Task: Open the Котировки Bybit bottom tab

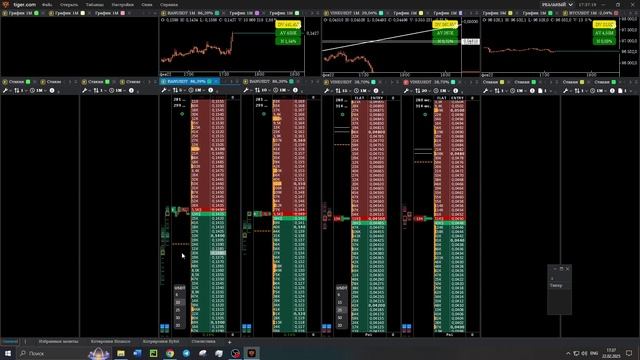Action: point(161,341)
